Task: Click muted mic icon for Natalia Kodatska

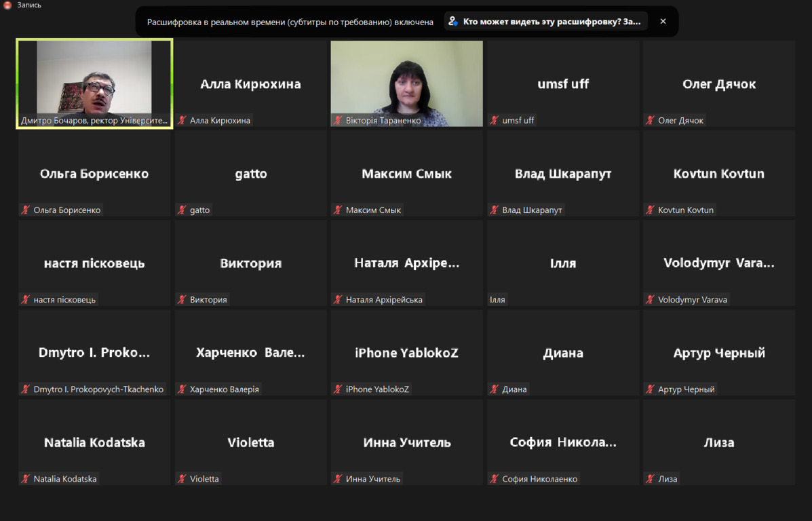Action: 25,478
